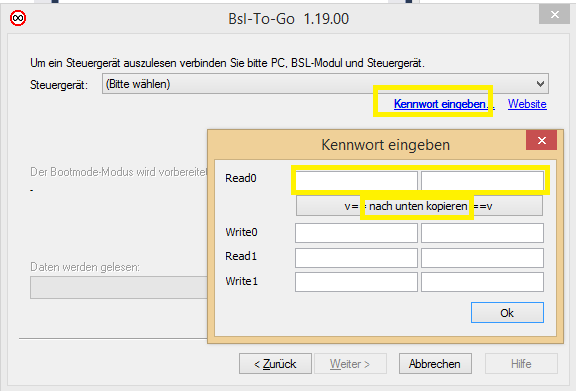This screenshot has height=391, width=576.
Task: Visit the Website link
Action: [527, 104]
